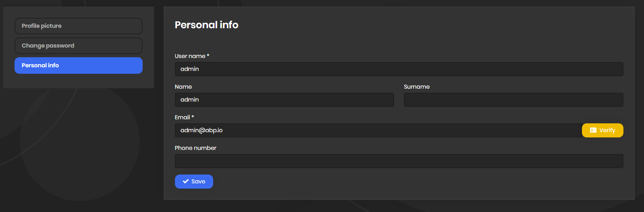Image resolution: width=644 pixels, height=212 pixels.
Task: Click the empty Surname field
Action: tap(513, 100)
